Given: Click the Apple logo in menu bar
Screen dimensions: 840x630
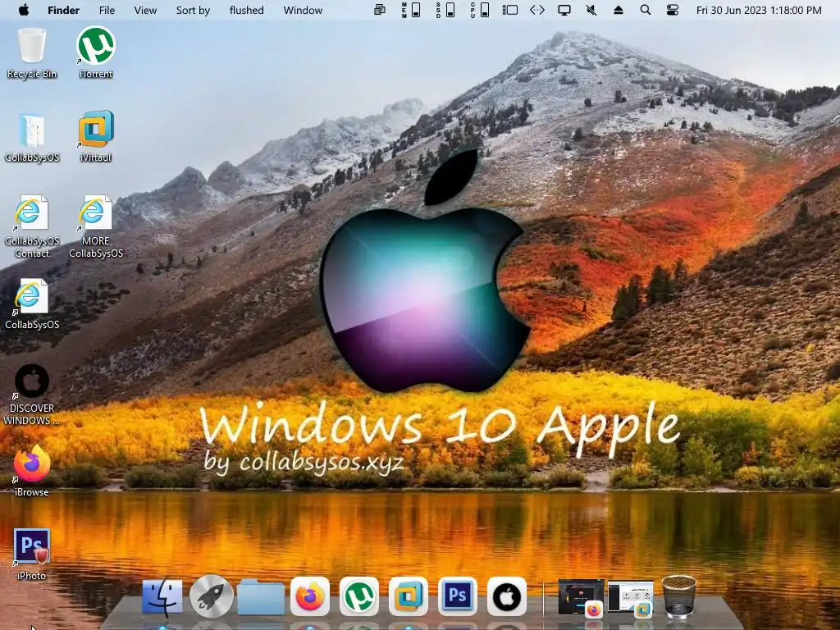Looking at the screenshot, I should click(x=24, y=10).
